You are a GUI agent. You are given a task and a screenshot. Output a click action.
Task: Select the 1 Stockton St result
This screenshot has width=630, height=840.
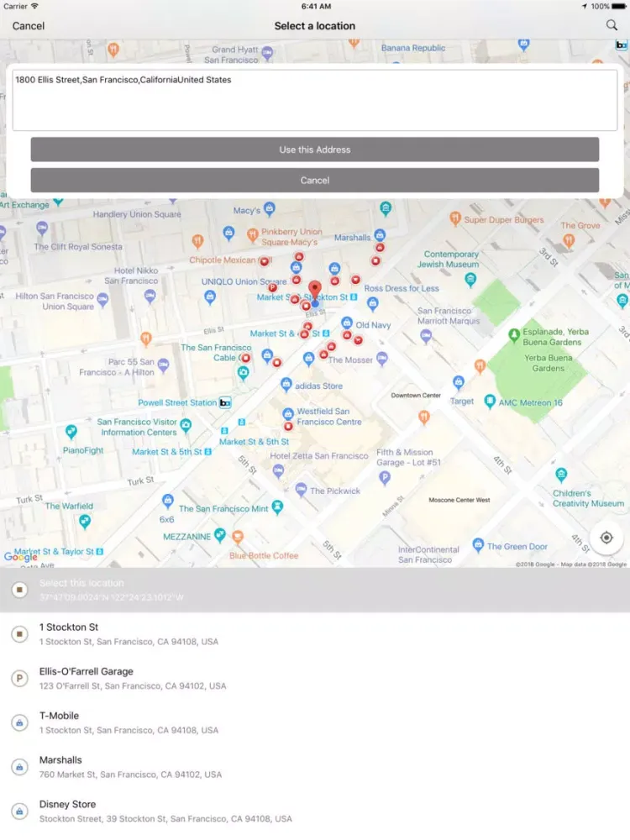pyautogui.click(x=315, y=633)
